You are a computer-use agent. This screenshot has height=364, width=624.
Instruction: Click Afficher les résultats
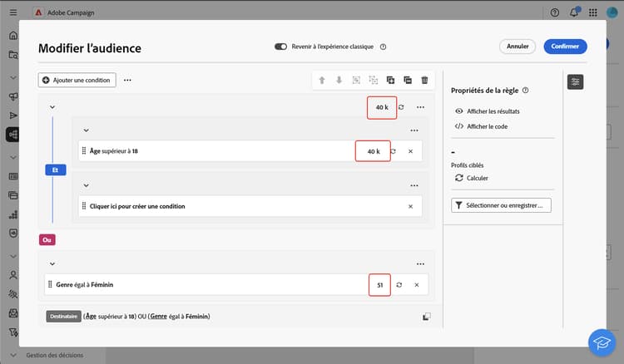tap(488, 111)
